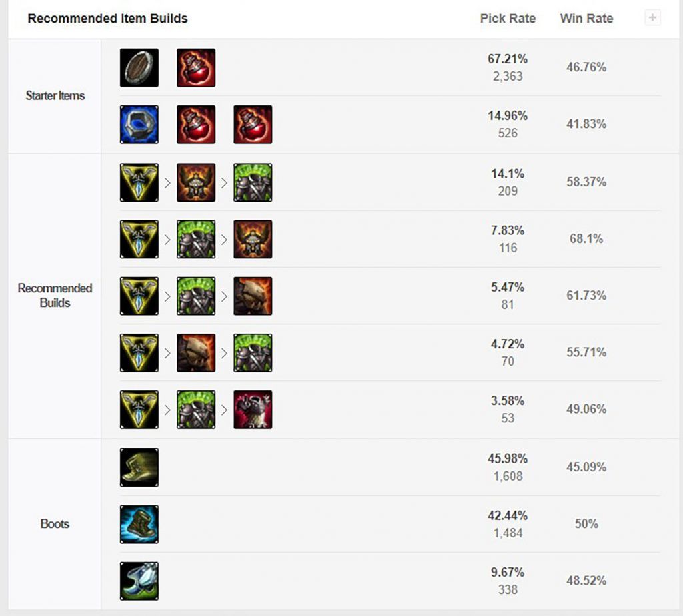Click the blue ring starter item icon
Viewport: 683px width, 616px height.
pos(139,124)
